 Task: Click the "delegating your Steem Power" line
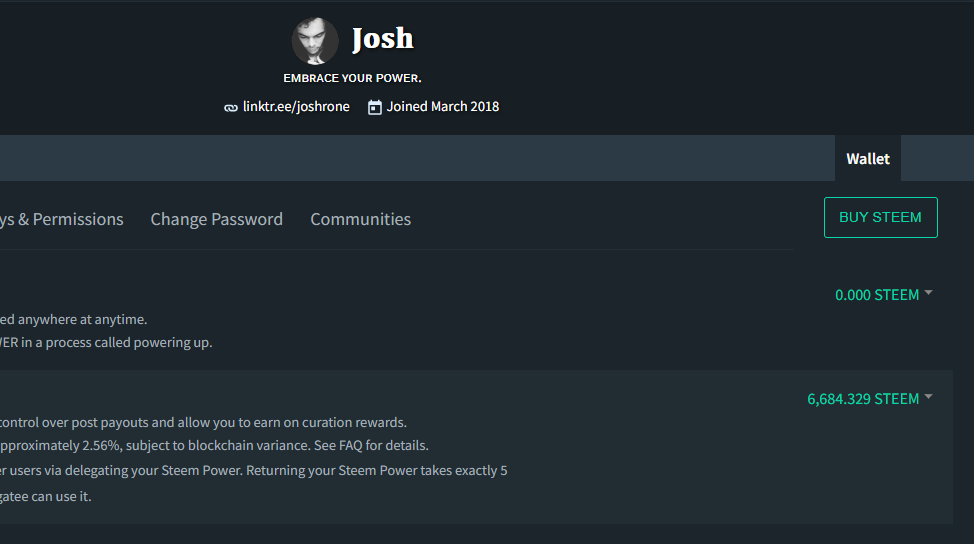click(254, 470)
